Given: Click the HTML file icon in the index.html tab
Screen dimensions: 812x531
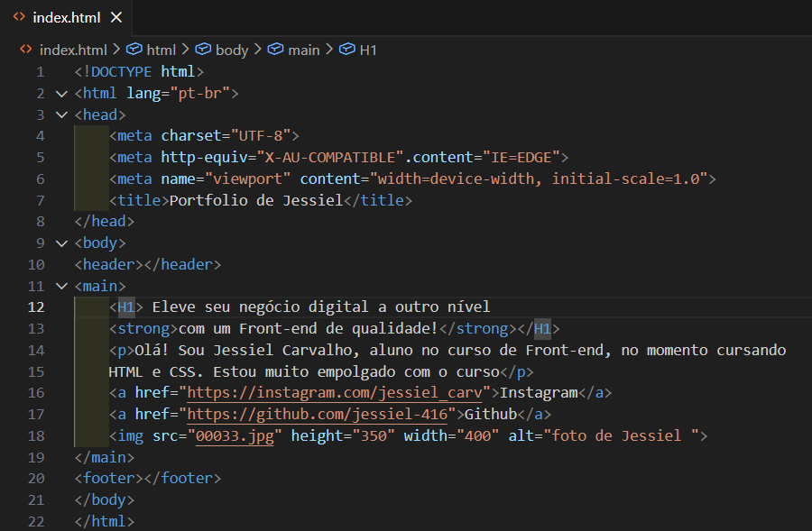Looking at the screenshot, I should 19,17.
